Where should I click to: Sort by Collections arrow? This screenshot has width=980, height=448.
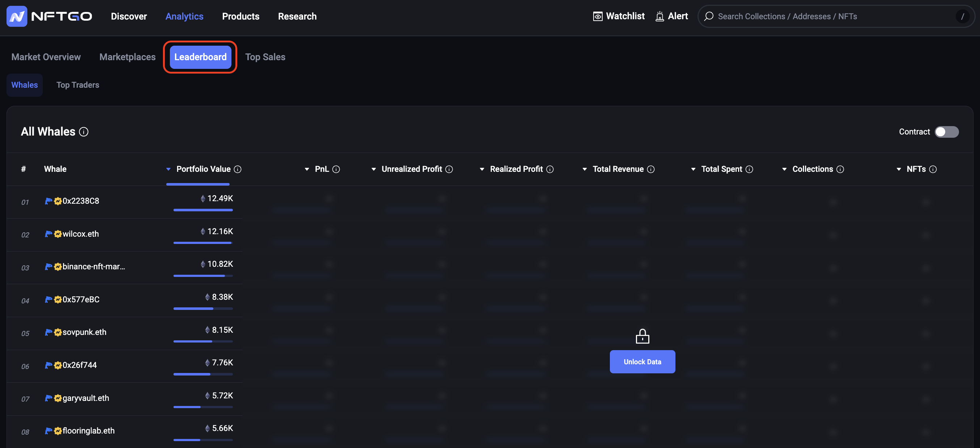point(784,169)
